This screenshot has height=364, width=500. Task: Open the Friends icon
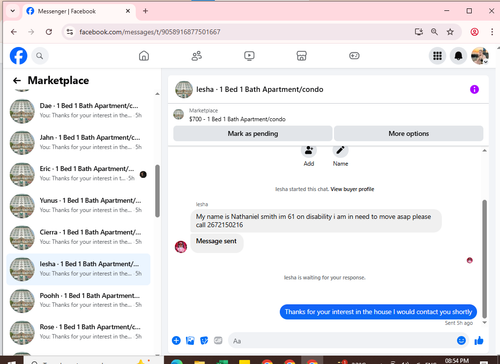(x=197, y=56)
